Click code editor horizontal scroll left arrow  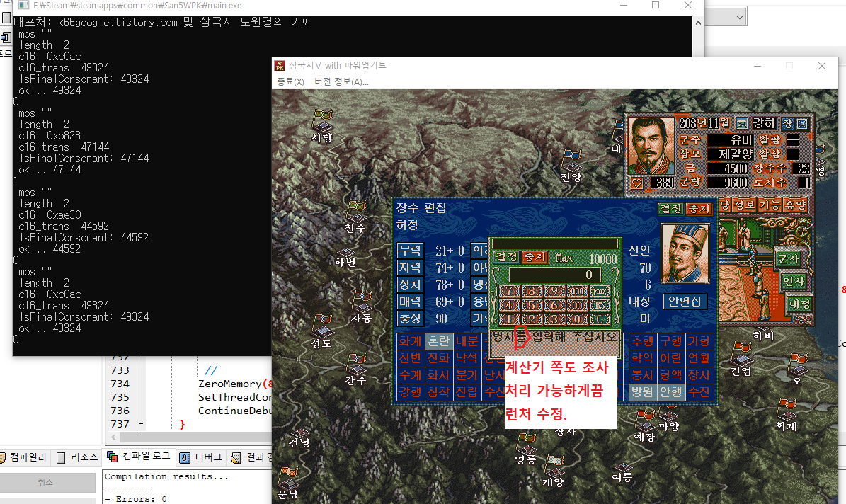113,437
